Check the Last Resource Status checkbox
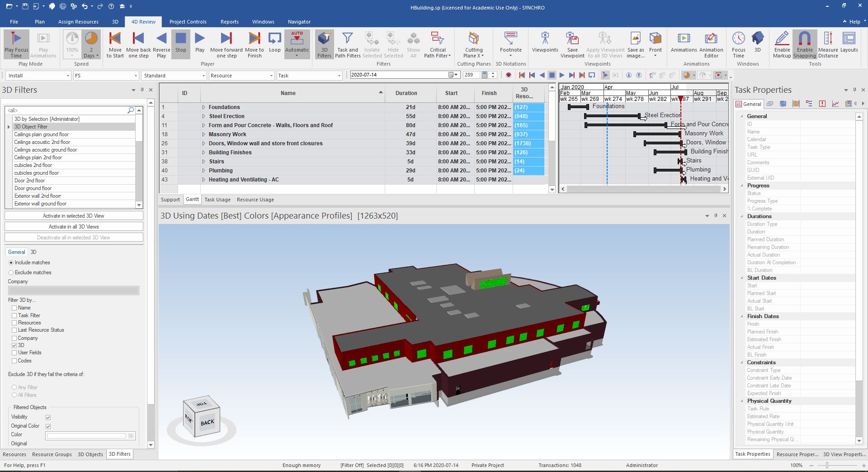Viewport: 868px width, 472px height. (14, 330)
